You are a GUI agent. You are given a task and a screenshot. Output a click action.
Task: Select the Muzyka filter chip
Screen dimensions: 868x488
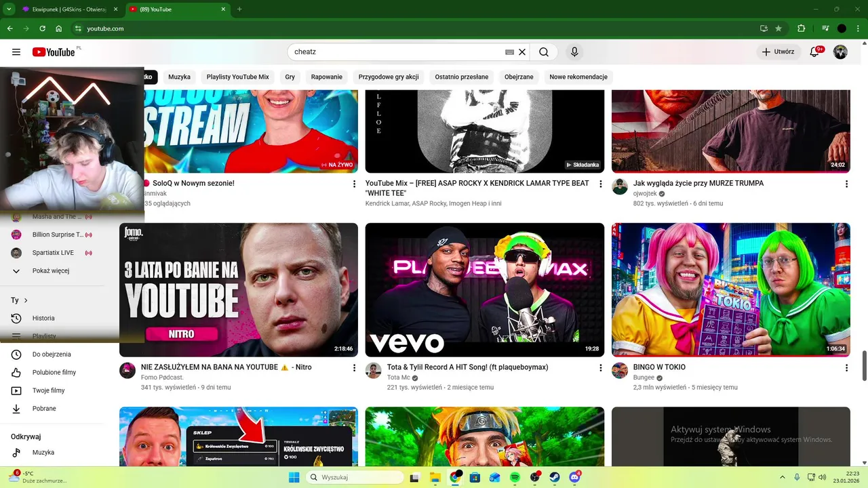click(x=179, y=77)
